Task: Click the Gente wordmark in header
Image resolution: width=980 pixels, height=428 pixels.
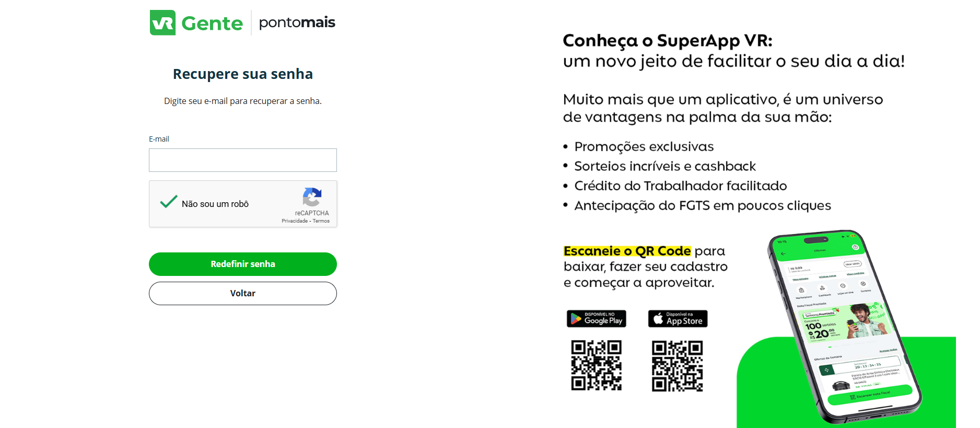Action: click(x=212, y=24)
